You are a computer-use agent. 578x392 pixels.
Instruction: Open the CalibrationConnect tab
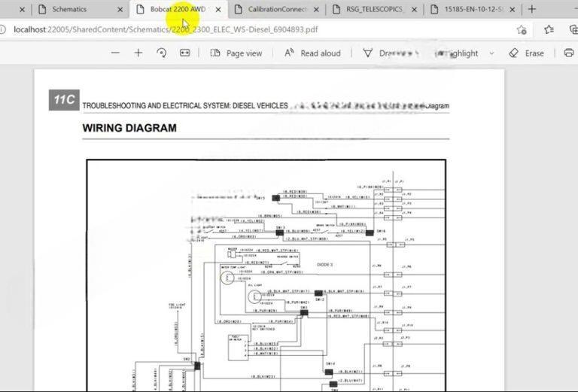(x=276, y=9)
